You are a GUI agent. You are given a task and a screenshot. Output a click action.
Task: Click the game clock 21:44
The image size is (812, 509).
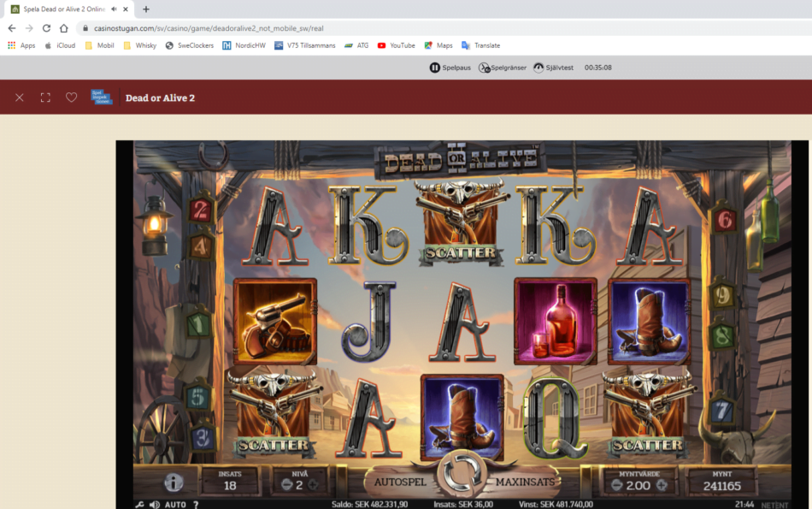744,505
